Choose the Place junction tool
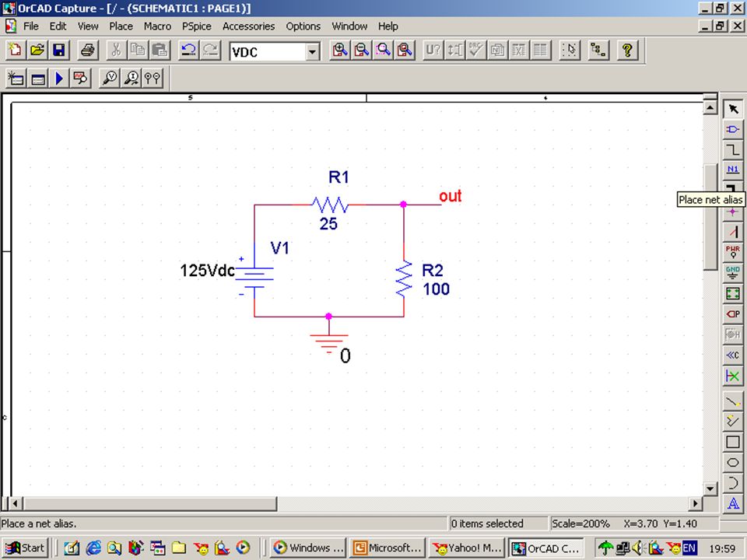 (x=733, y=212)
